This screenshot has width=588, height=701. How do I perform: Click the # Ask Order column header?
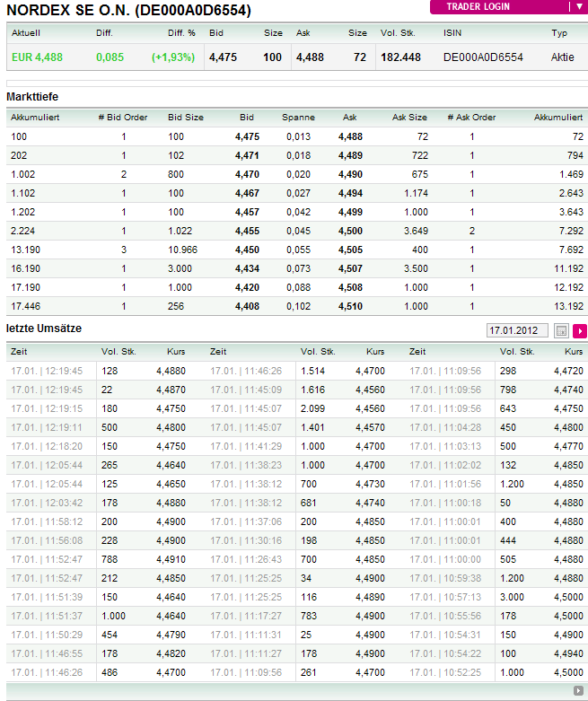[471, 118]
